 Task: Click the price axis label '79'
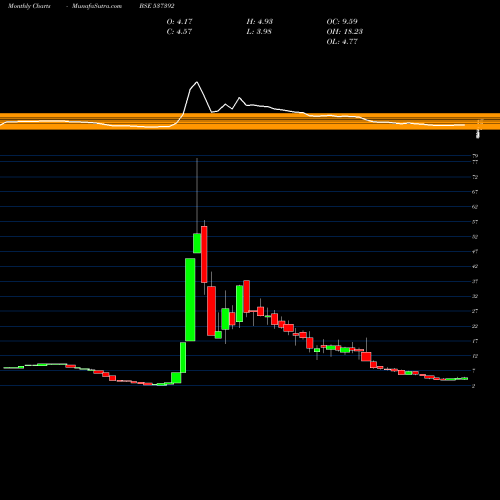475,156
